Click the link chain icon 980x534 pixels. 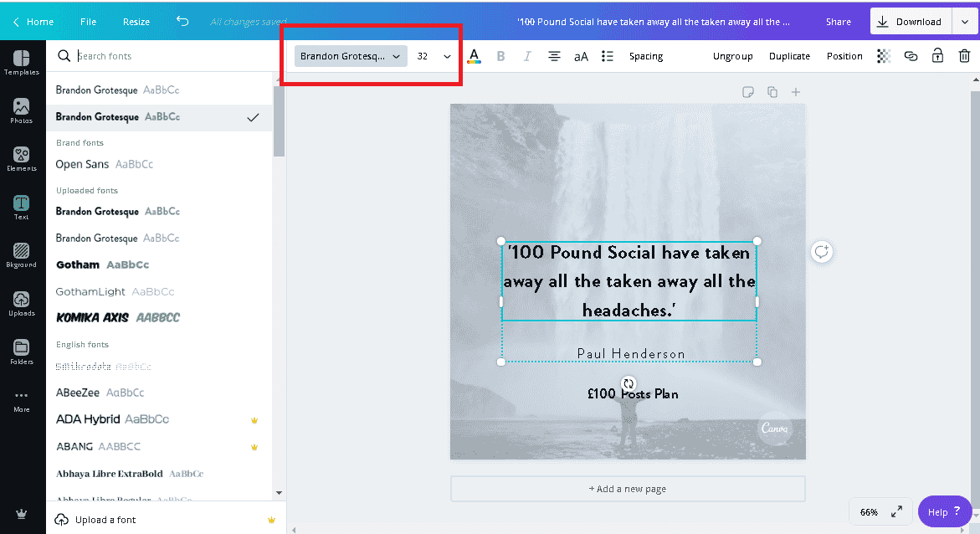tap(911, 56)
